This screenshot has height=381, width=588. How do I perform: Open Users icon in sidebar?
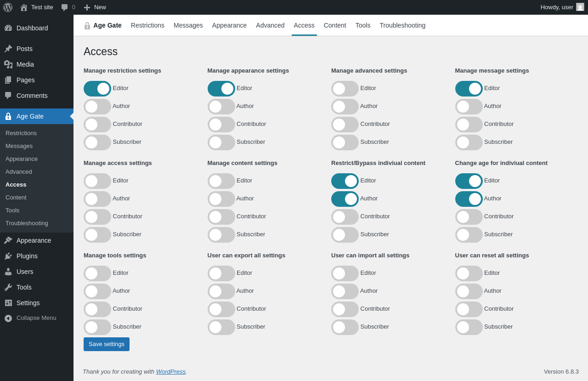8,272
